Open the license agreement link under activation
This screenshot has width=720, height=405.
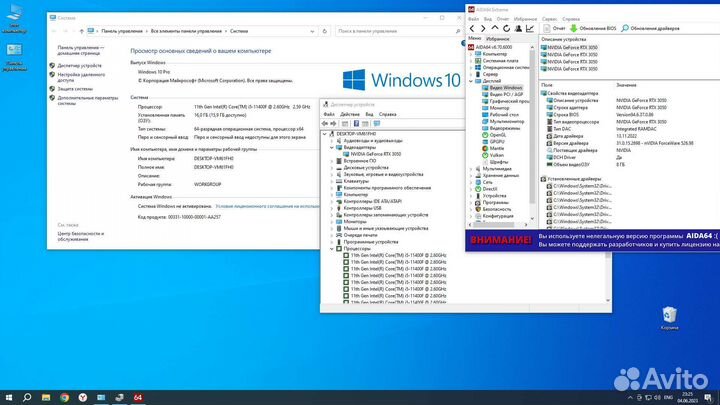point(267,206)
